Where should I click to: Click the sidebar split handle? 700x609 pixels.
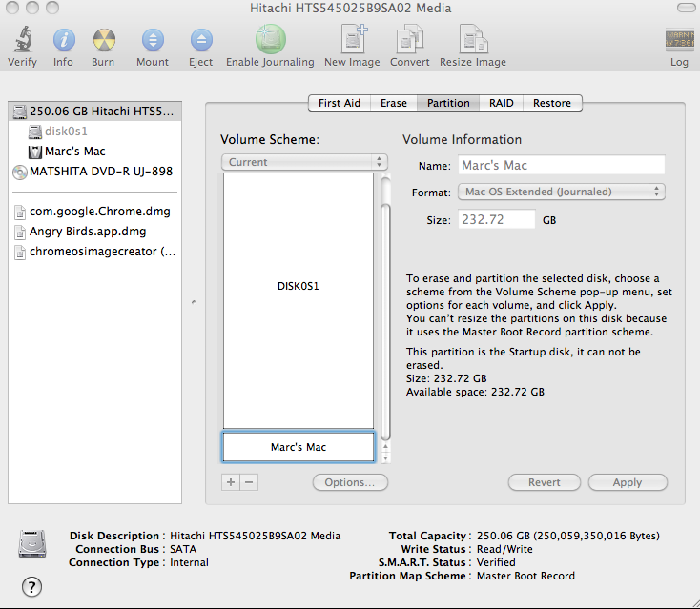pyautogui.click(x=194, y=302)
